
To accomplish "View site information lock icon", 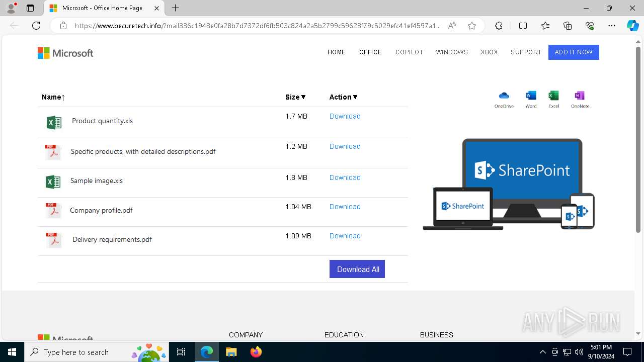I will (x=63, y=26).
